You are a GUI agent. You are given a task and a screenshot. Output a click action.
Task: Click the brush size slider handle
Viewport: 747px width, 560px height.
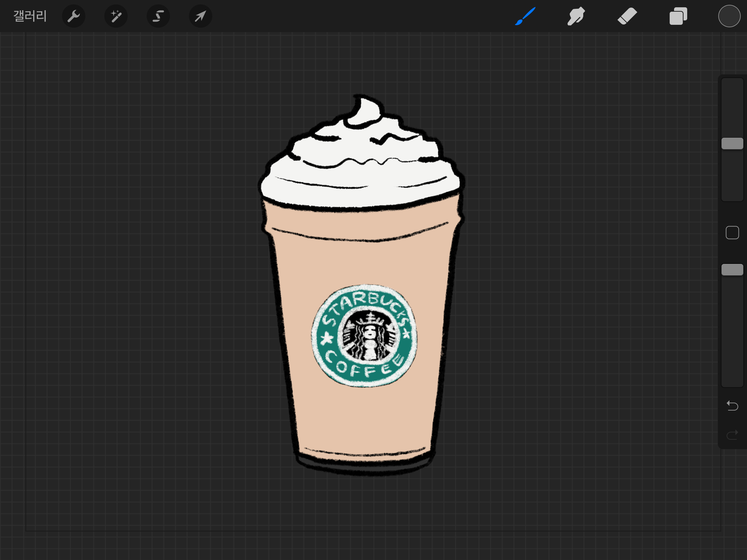[732, 144]
